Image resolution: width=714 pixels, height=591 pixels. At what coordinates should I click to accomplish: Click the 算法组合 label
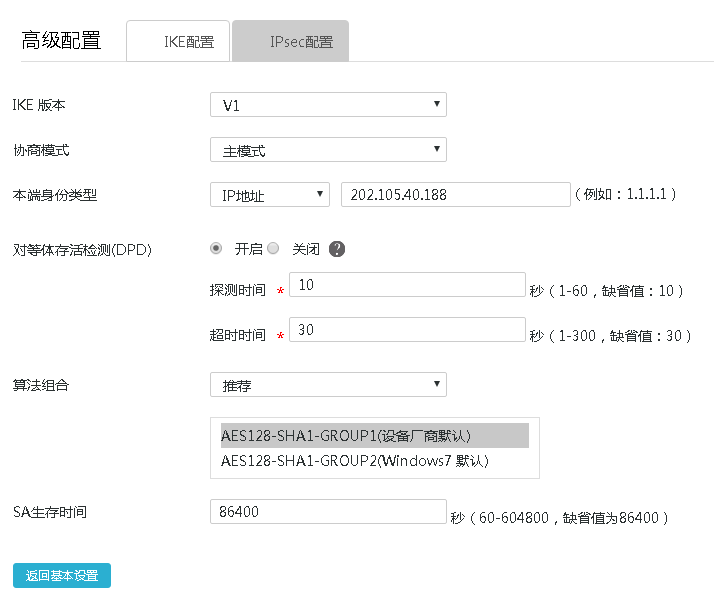click(x=41, y=385)
